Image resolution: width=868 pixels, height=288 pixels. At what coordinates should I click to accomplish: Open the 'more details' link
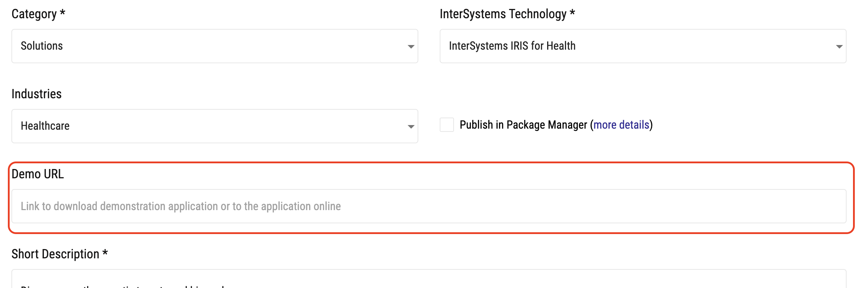pos(621,125)
